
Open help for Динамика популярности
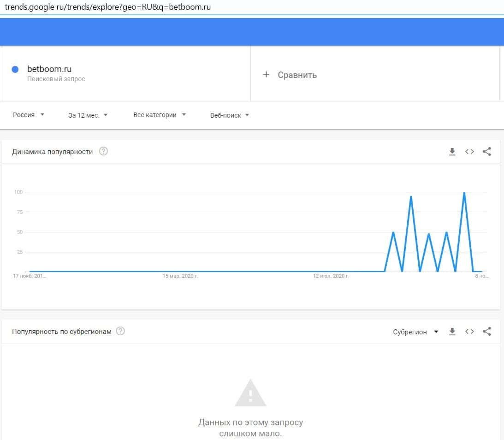point(104,151)
